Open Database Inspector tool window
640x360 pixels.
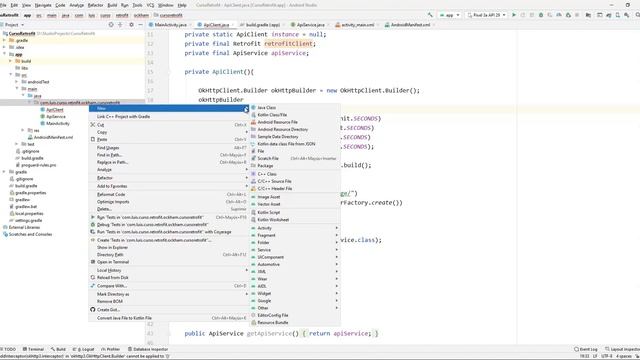[148, 349]
